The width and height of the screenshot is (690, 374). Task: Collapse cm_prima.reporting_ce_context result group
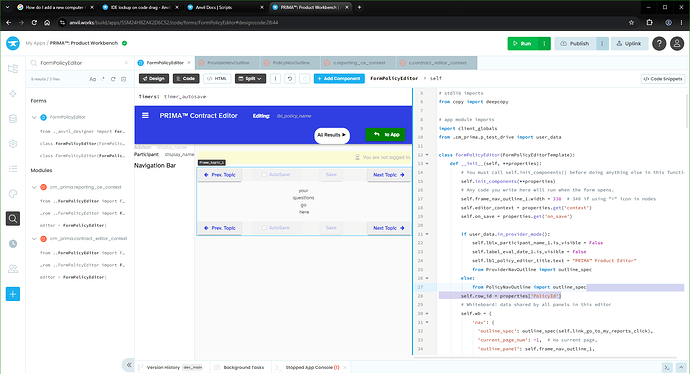[x=34, y=187]
